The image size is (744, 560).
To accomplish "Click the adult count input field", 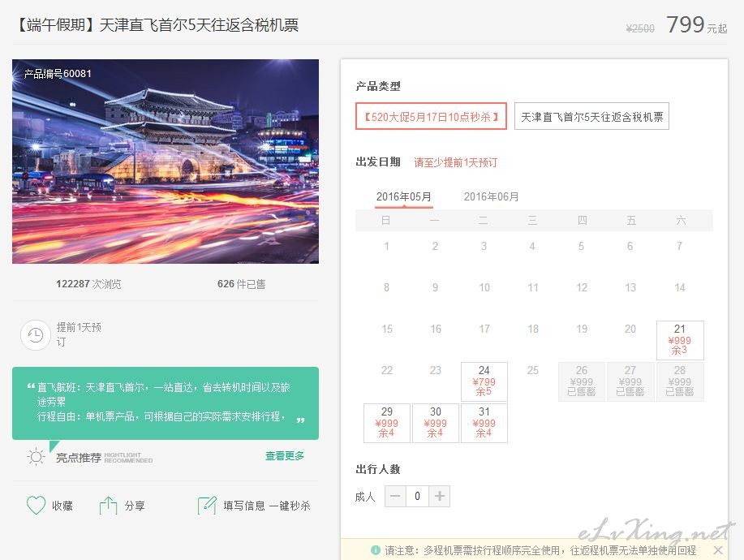I will [x=417, y=497].
